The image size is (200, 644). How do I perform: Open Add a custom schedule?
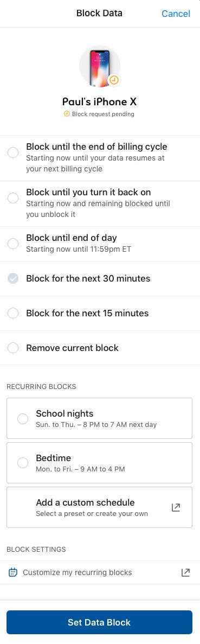pos(99,507)
